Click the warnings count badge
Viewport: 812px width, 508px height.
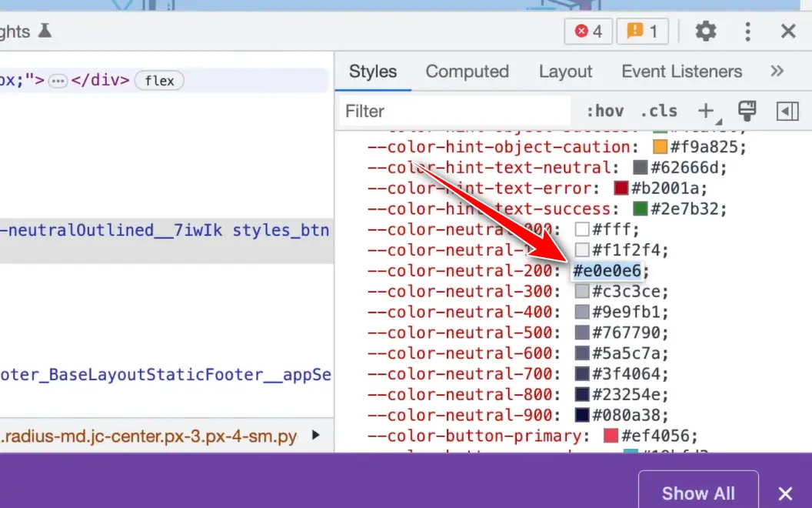642,32
